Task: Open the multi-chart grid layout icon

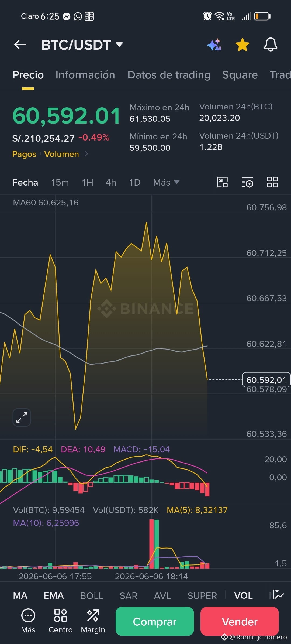Action: tap(272, 182)
